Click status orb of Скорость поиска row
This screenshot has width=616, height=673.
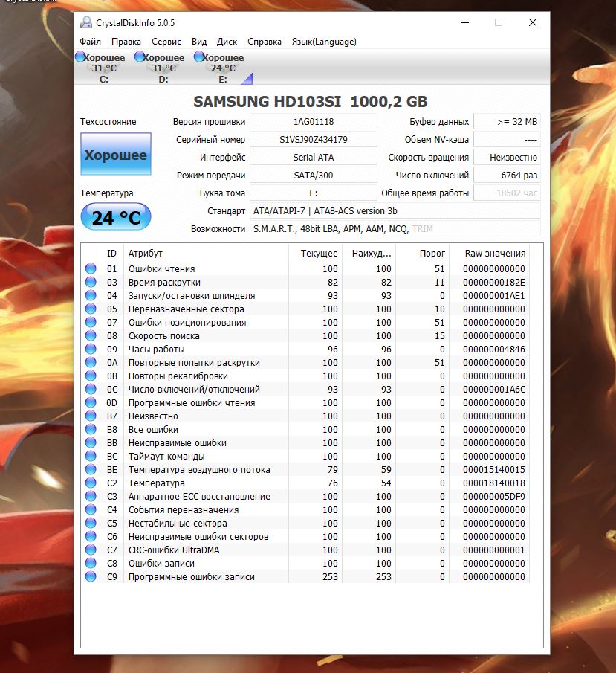91,335
